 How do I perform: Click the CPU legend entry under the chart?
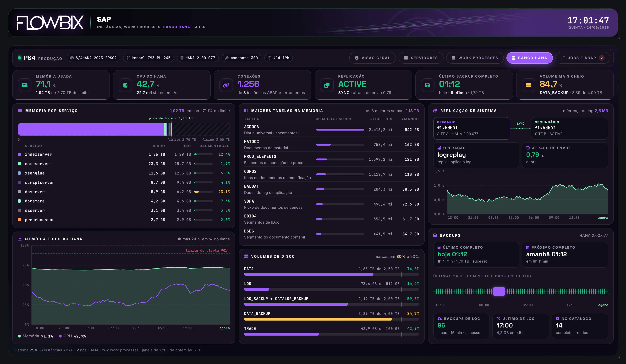pos(72,336)
